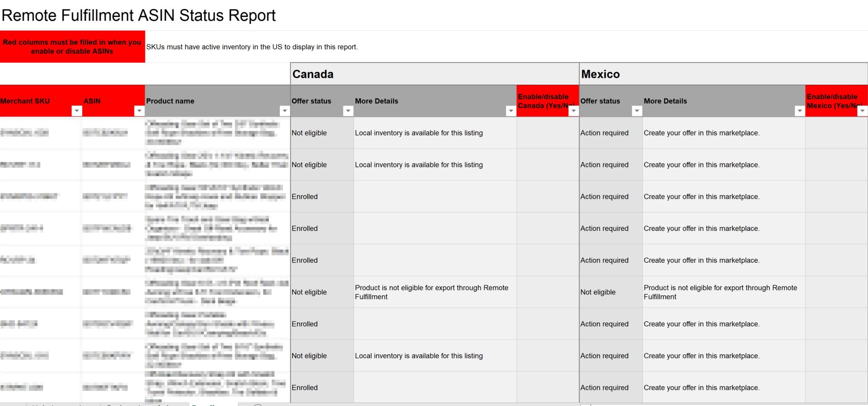Screen dimensions: 868x406
Task: Select the Mexico region header cell
Action: [723, 74]
